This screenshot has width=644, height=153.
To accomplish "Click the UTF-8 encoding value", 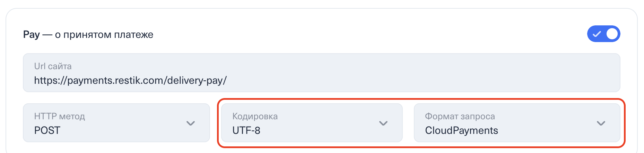I will [x=246, y=130].
